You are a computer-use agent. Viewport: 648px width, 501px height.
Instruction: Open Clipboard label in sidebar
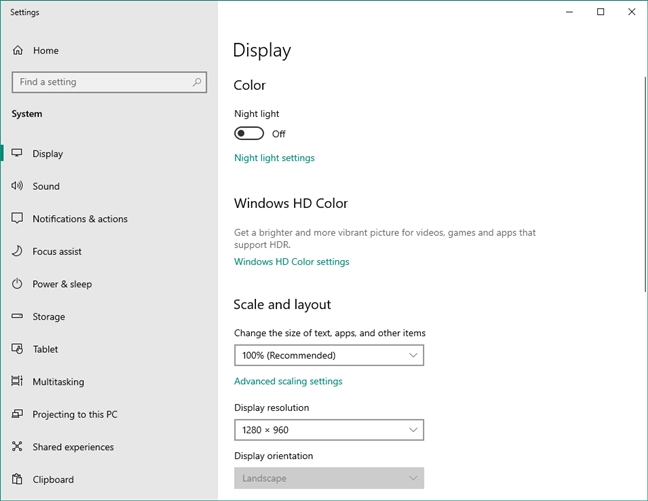pyautogui.click(x=53, y=480)
